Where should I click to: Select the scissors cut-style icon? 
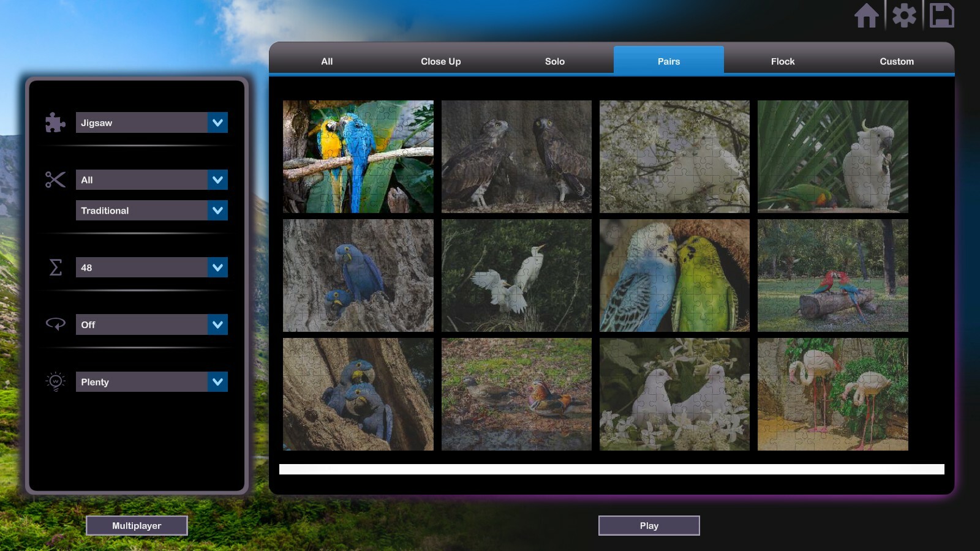point(55,179)
